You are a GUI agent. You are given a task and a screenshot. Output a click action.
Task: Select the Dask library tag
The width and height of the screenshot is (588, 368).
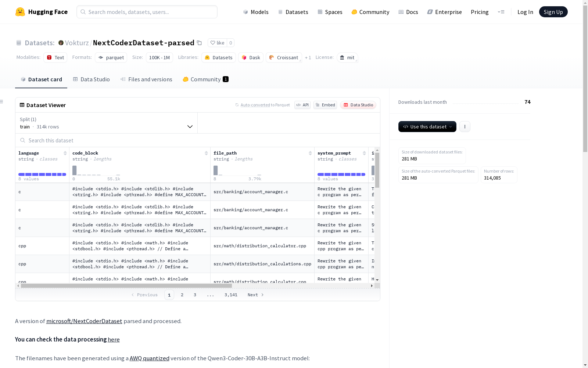(x=251, y=57)
